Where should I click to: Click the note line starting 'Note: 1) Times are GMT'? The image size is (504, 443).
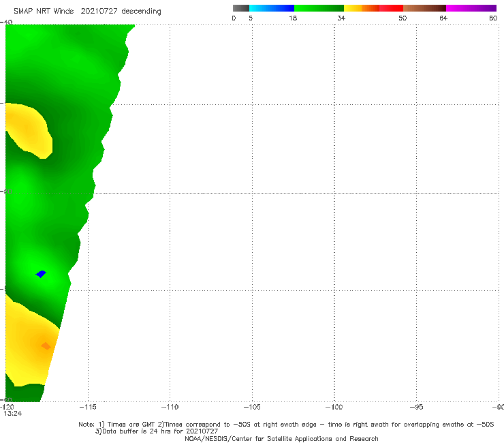point(286,425)
